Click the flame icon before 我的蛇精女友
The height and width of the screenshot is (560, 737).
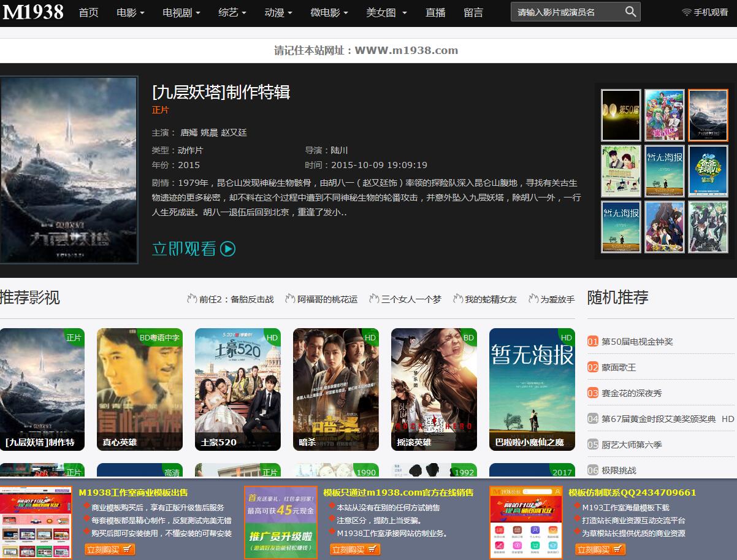[x=457, y=299]
